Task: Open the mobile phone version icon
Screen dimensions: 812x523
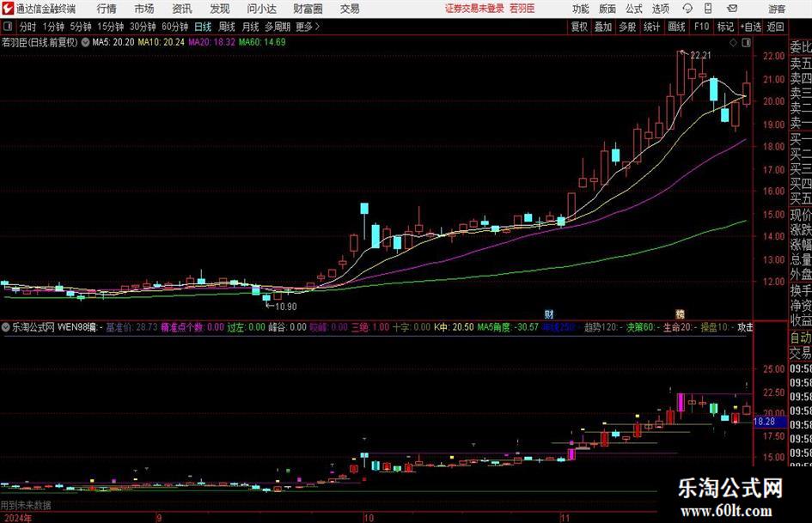Action: pos(708,9)
